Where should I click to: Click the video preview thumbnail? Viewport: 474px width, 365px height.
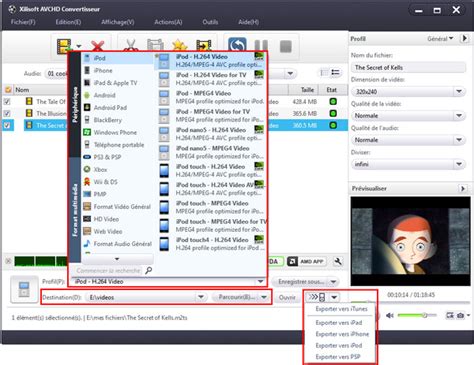click(410, 241)
